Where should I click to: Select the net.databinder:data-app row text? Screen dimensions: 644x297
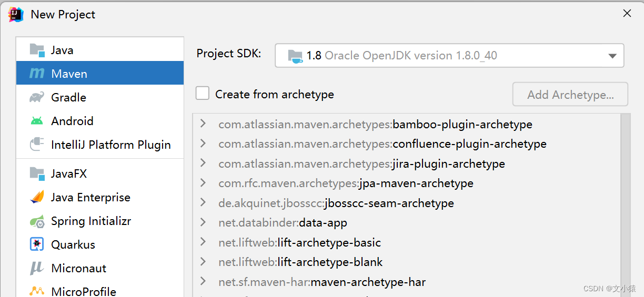click(x=283, y=223)
